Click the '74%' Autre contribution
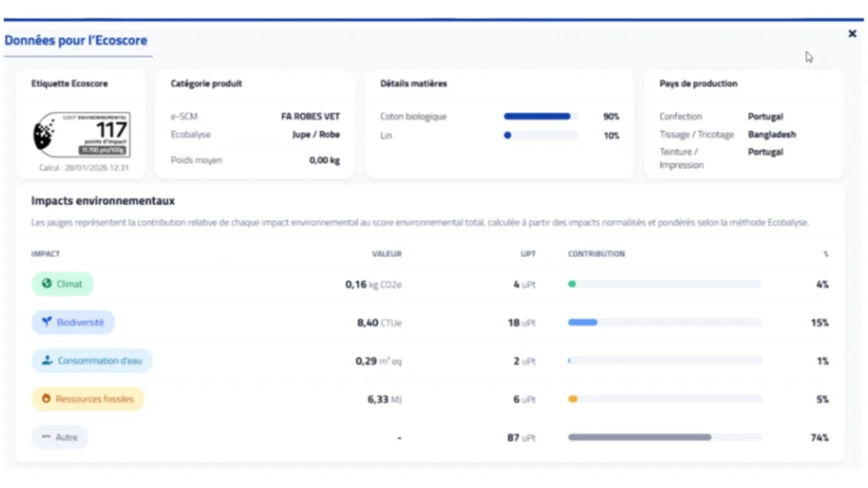The height and width of the screenshot is (488, 868). [x=820, y=438]
